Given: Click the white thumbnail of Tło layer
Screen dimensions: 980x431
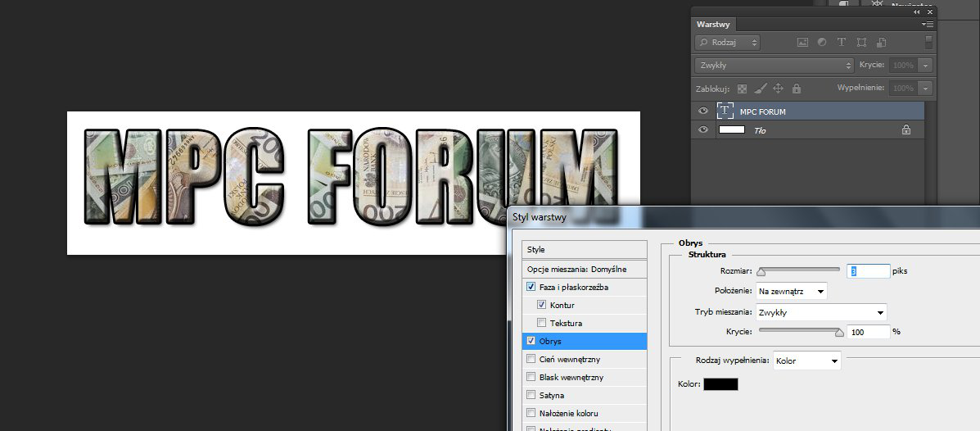Looking at the screenshot, I should point(732,129).
